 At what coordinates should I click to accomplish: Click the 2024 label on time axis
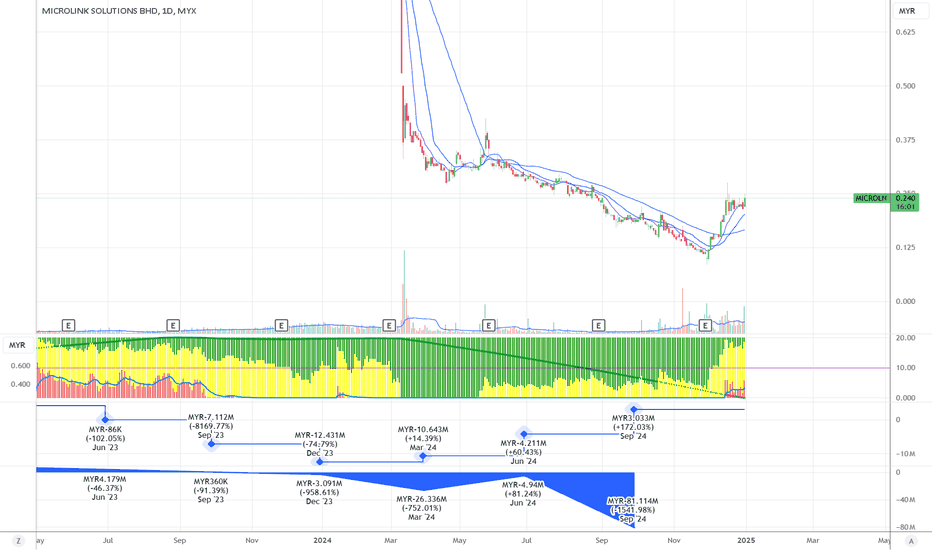pyautogui.click(x=322, y=540)
